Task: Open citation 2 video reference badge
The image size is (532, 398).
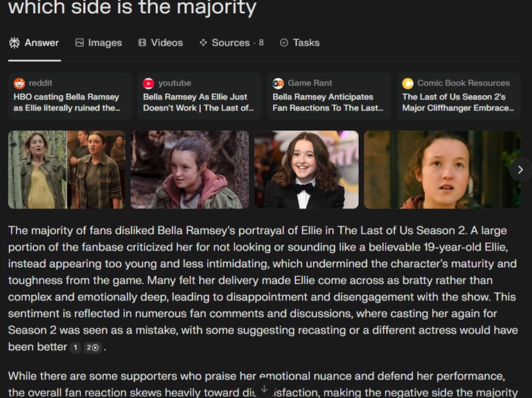Action: pyautogui.click(x=93, y=347)
